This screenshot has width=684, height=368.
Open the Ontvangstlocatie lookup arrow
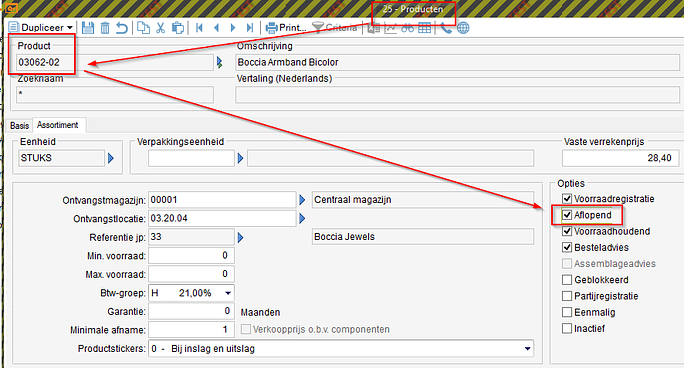(302, 218)
